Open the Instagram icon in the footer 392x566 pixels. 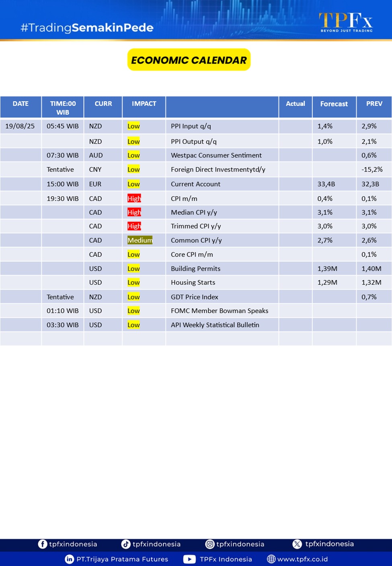point(209,544)
